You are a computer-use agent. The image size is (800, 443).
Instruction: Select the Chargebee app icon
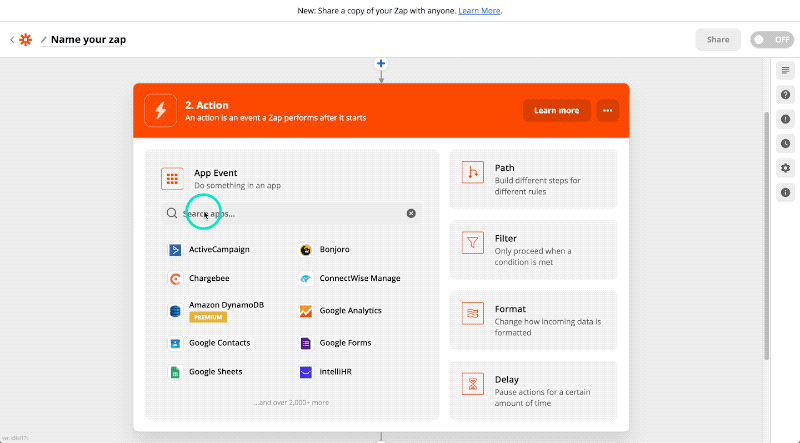[x=175, y=279]
